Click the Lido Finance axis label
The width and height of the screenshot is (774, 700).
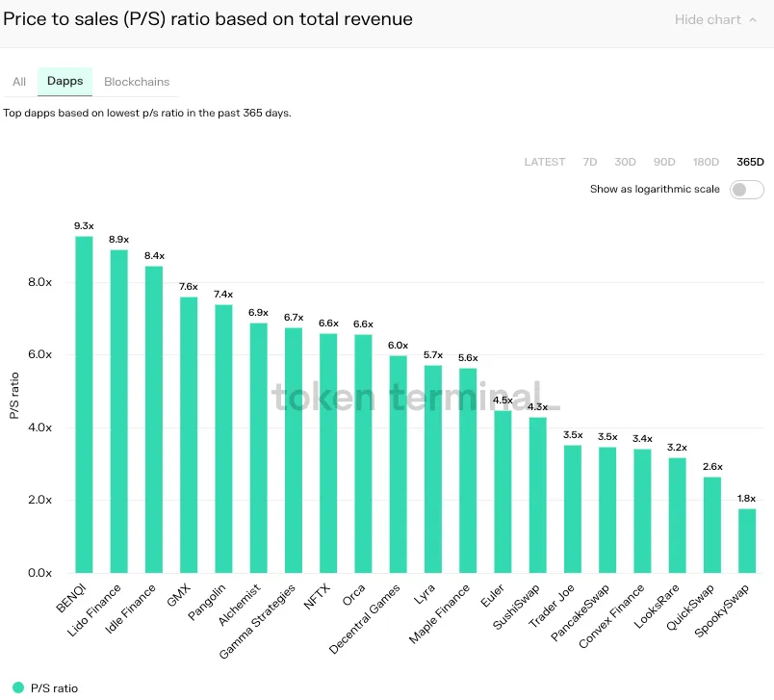coord(93,610)
